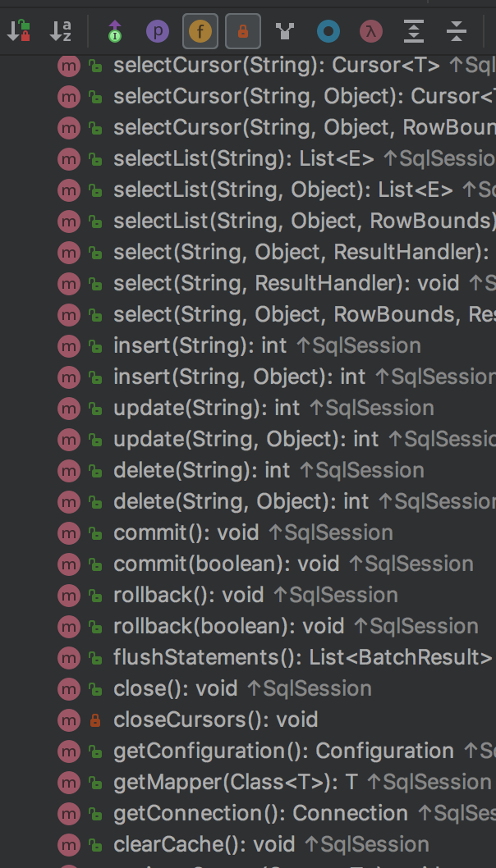Toggle Show Lambdas icon

point(371,32)
